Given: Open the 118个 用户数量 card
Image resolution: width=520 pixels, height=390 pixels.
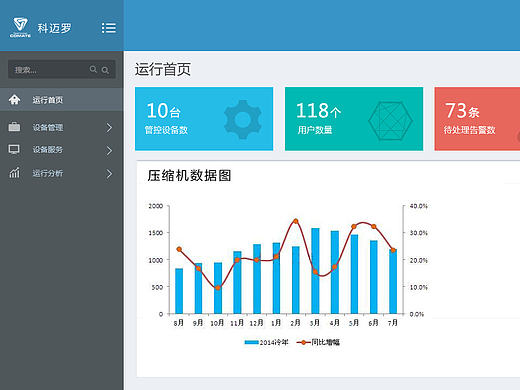Looking at the screenshot, I should 354,119.
